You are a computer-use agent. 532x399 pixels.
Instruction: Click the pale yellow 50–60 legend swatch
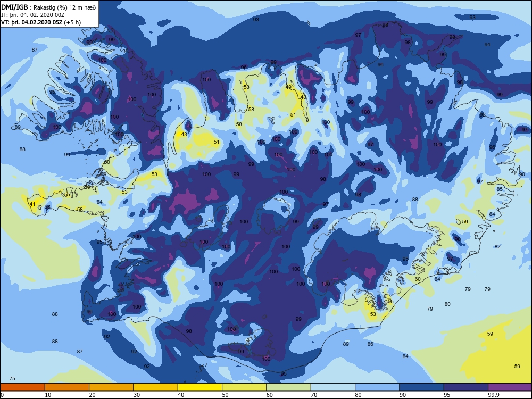(244, 387)
